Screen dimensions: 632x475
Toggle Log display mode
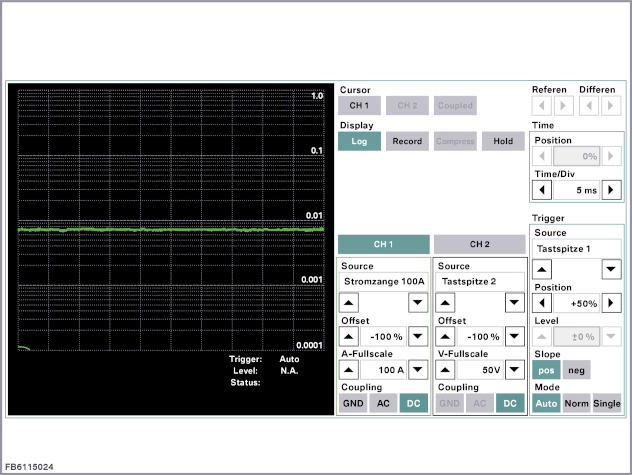(x=359, y=141)
